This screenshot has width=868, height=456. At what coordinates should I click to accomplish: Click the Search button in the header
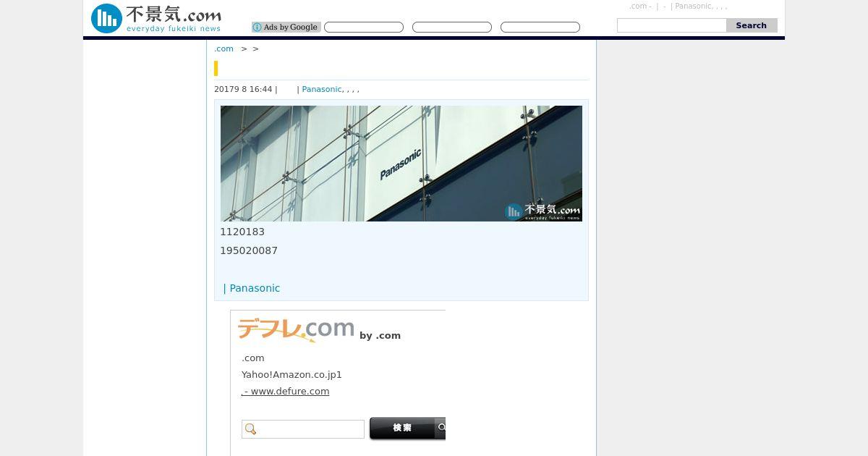coord(752,25)
